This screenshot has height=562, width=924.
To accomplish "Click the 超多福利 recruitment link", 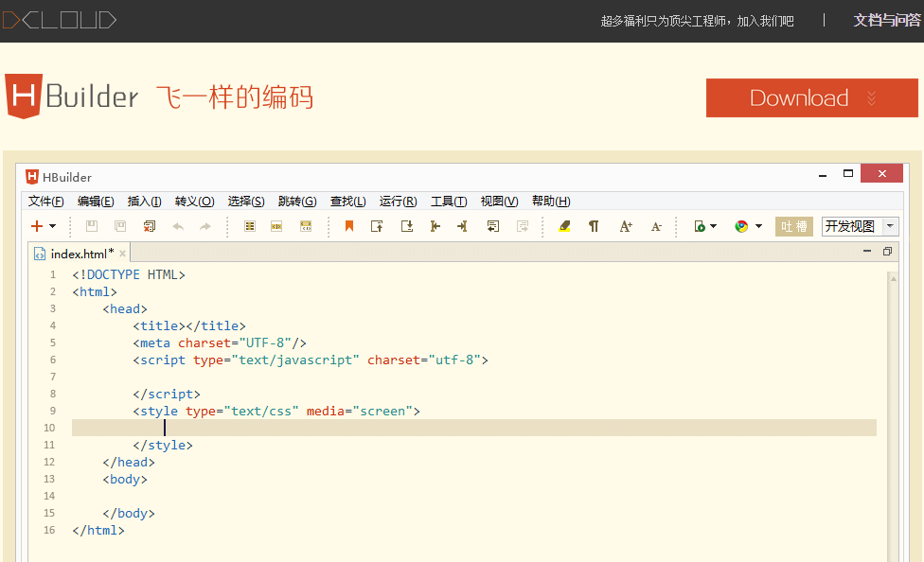I will pyautogui.click(x=697, y=21).
